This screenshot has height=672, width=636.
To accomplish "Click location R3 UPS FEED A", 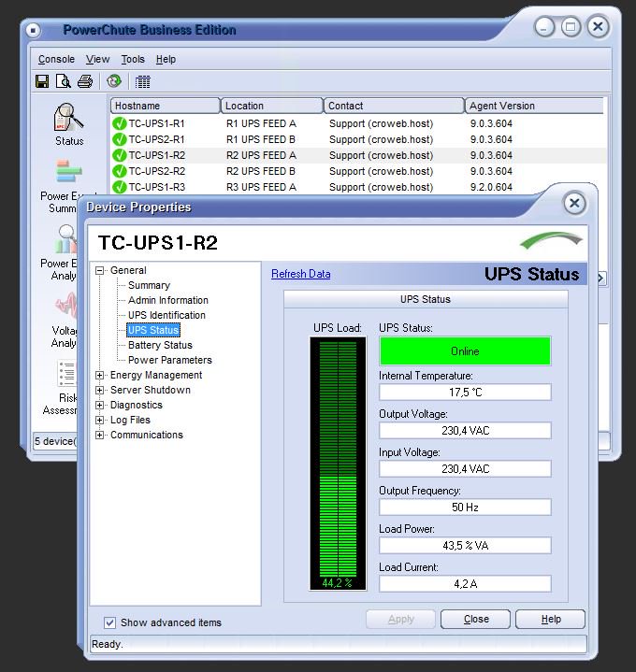I will point(261,187).
